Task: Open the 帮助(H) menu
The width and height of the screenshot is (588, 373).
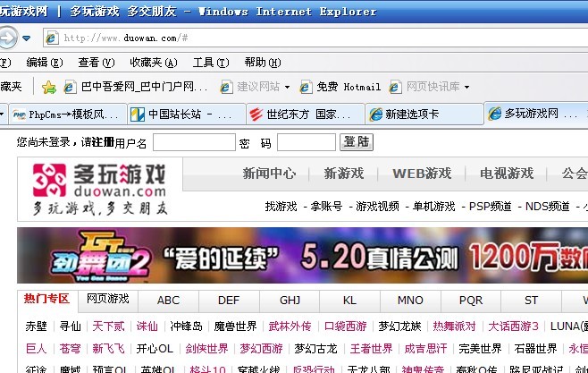Action: point(262,63)
